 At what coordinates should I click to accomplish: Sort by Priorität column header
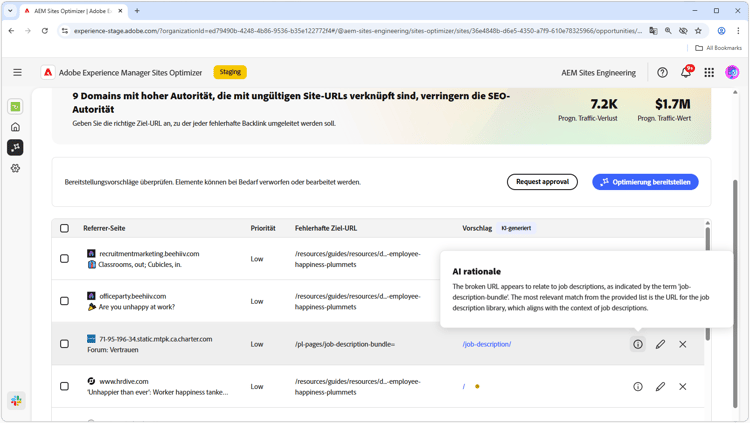coord(263,228)
